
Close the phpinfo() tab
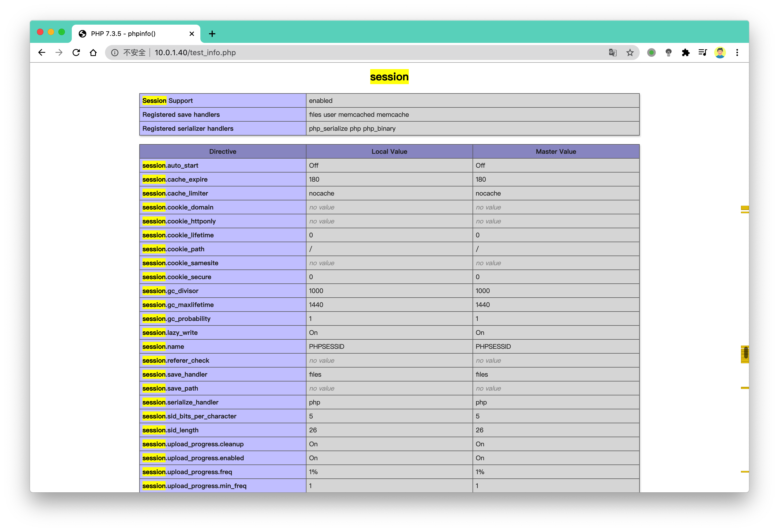coord(192,33)
